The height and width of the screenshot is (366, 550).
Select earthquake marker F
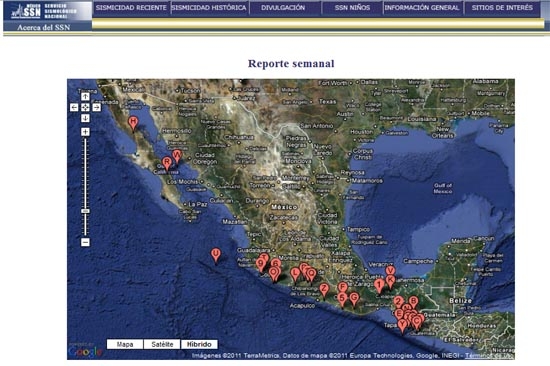343,288
